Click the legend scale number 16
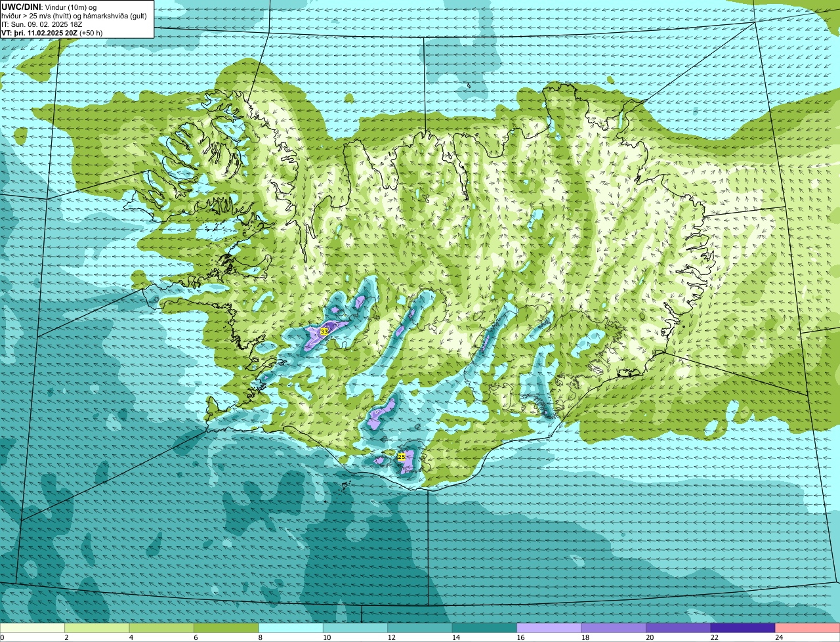 click(x=520, y=637)
